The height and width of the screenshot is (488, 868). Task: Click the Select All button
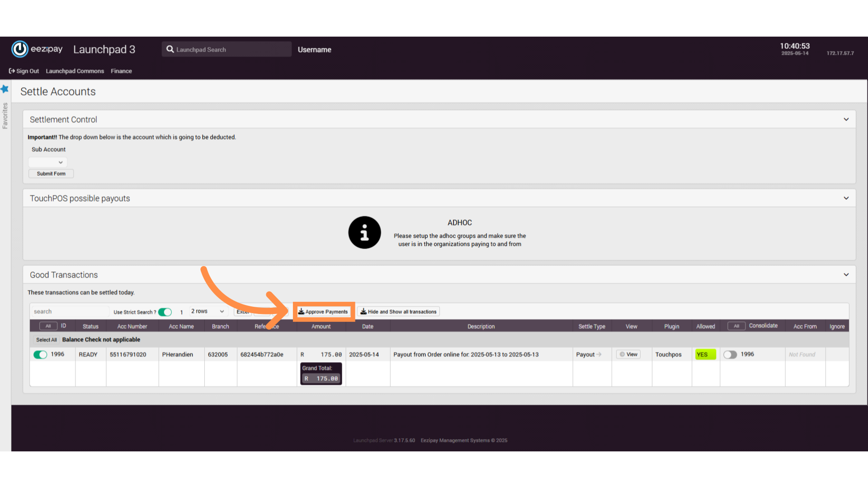point(47,340)
